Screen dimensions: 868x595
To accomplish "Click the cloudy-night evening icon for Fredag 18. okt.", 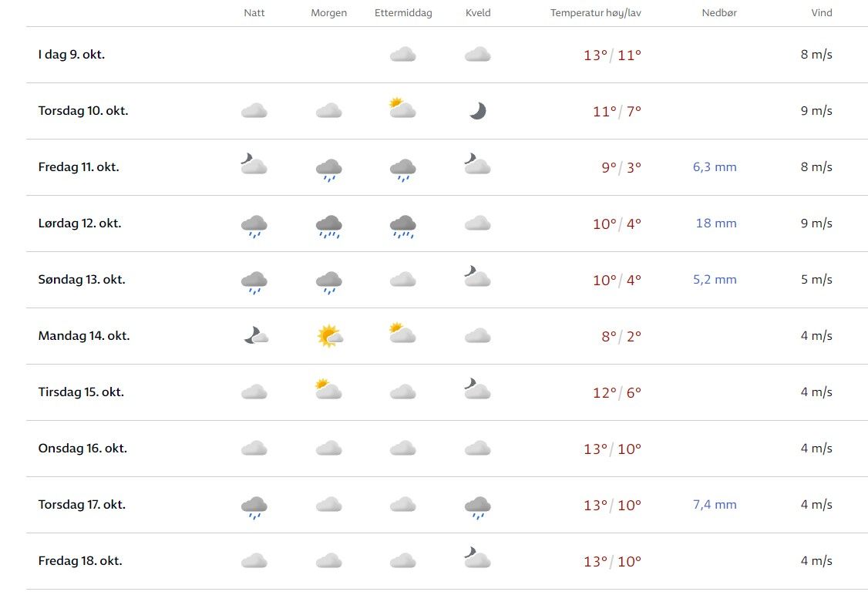I will (x=477, y=559).
